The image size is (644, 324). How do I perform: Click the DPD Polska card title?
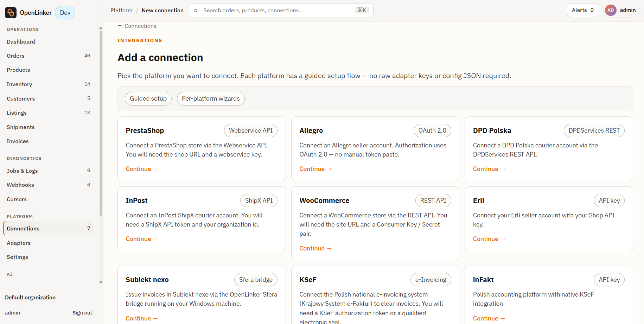click(492, 131)
